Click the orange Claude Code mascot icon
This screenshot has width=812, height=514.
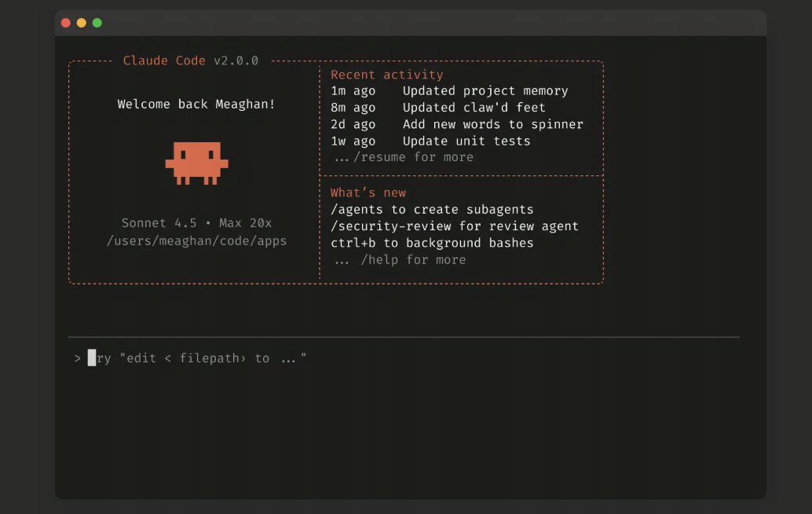click(x=197, y=163)
